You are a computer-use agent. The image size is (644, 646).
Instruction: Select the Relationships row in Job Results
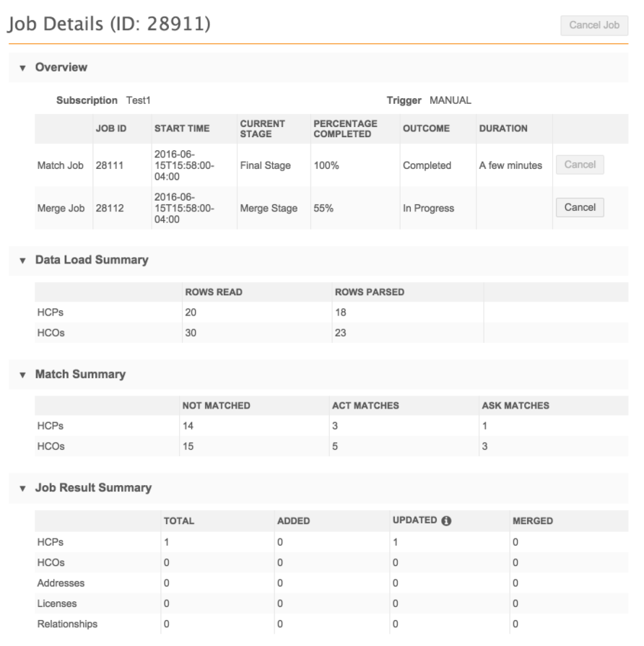pyautogui.click(x=66, y=623)
